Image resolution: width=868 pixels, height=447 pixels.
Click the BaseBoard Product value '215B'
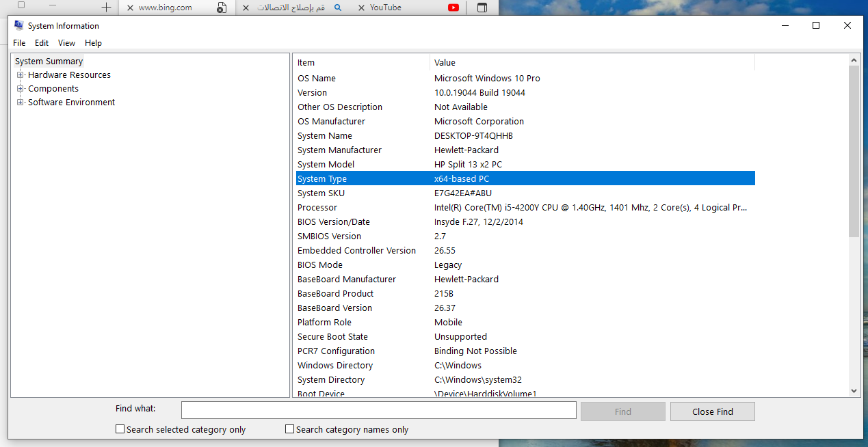coord(444,294)
